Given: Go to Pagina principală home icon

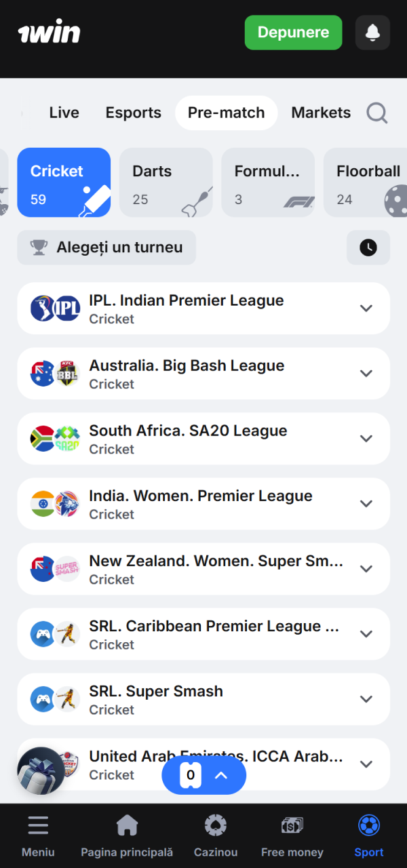Looking at the screenshot, I should [127, 836].
